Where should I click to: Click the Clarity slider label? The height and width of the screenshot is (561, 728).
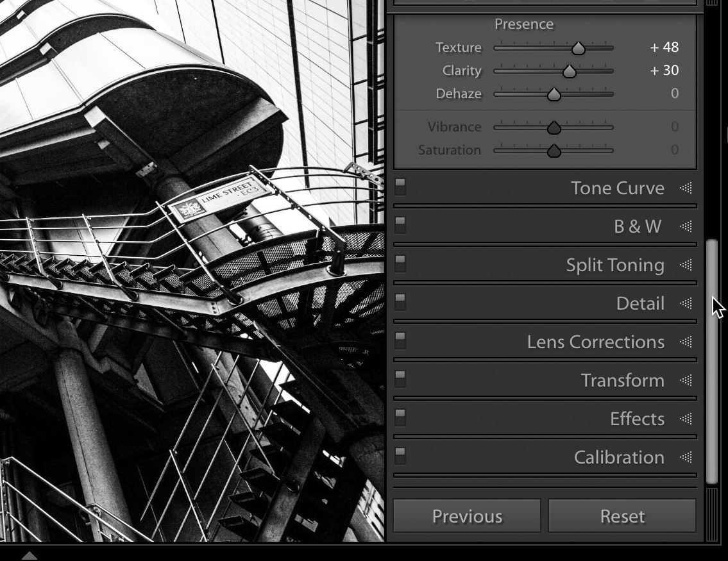point(462,71)
